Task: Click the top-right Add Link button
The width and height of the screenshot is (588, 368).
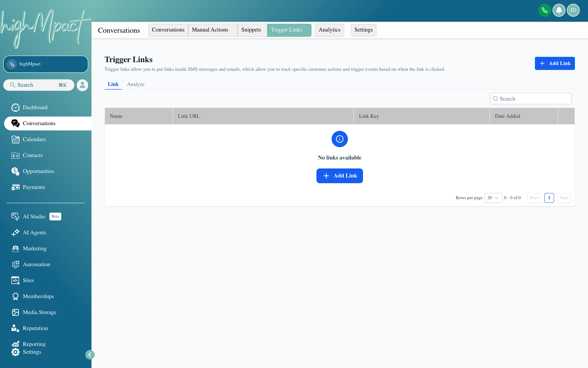Action: 555,63
